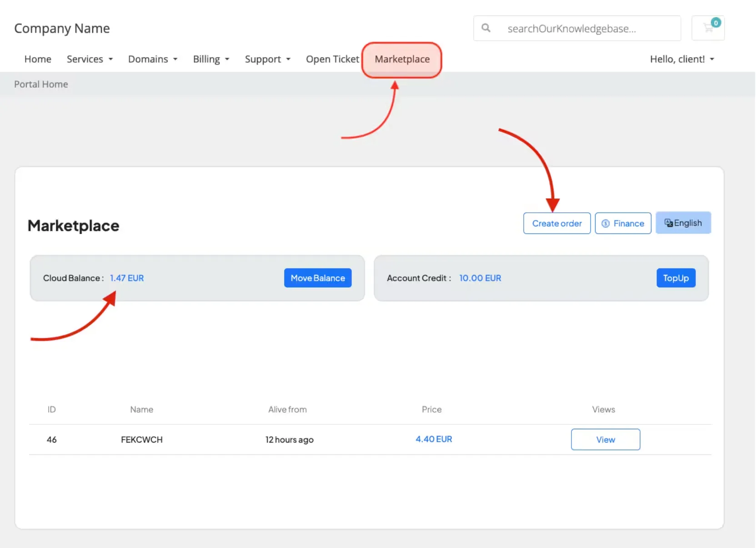The image size is (756, 548).
Task: Click the Marketplace page heading
Action: (x=73, y=226)
